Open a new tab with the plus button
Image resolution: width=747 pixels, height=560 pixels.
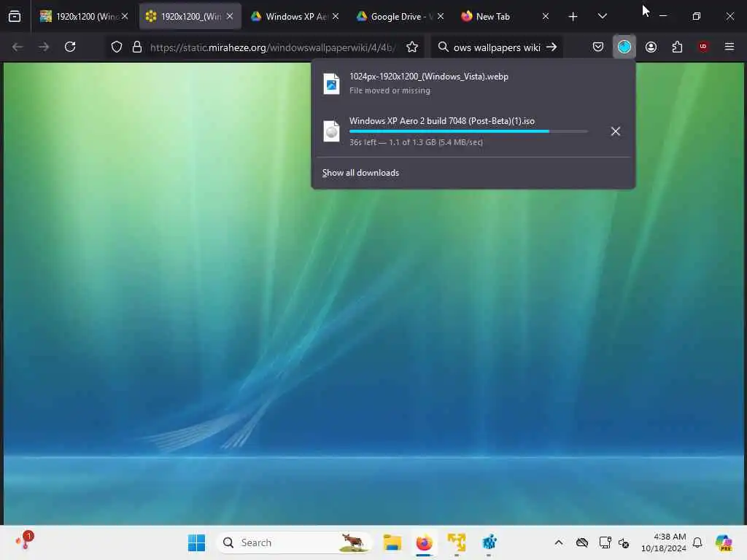tap(573, 17)
